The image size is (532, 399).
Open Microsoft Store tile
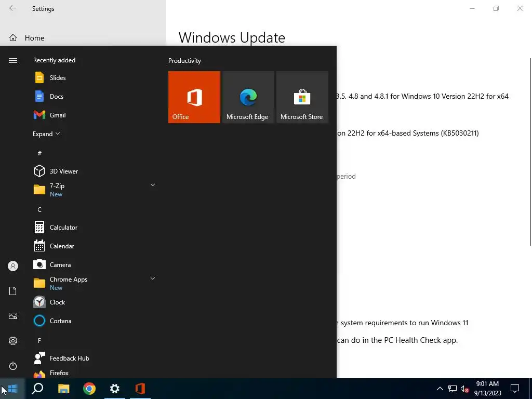point(302,97)
